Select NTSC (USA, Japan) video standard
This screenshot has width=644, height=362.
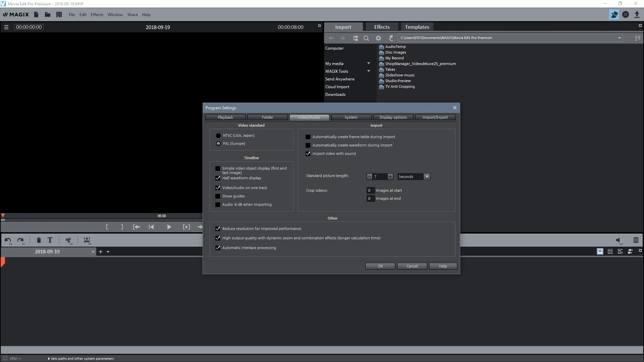click(x=218, y=136)
